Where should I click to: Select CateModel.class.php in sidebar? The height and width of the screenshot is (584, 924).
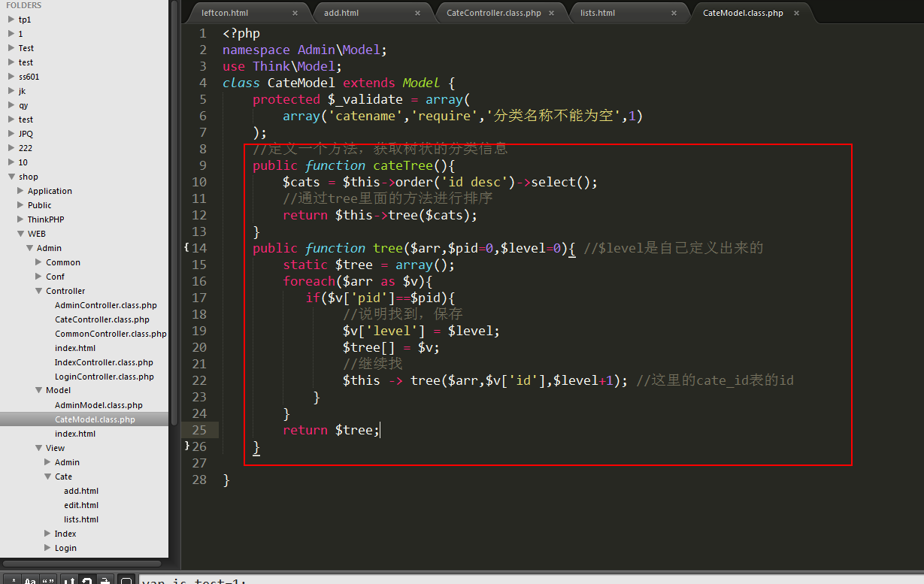(95, 419)
